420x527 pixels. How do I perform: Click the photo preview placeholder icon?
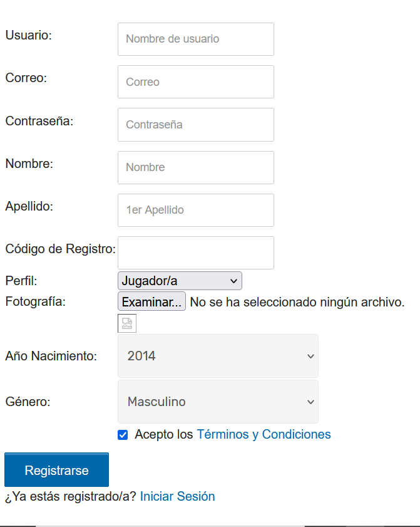tap(127, 323)
